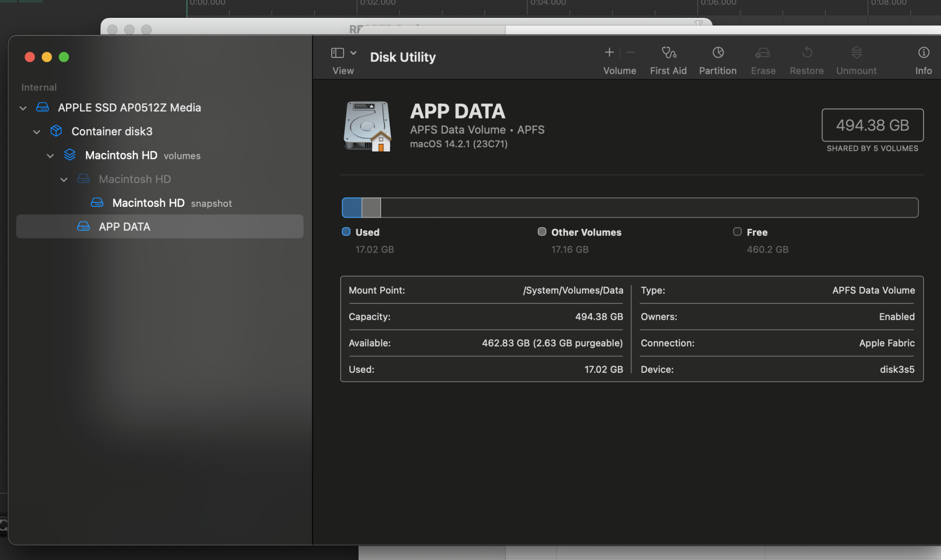Click the Disk Utility window title

403,57
